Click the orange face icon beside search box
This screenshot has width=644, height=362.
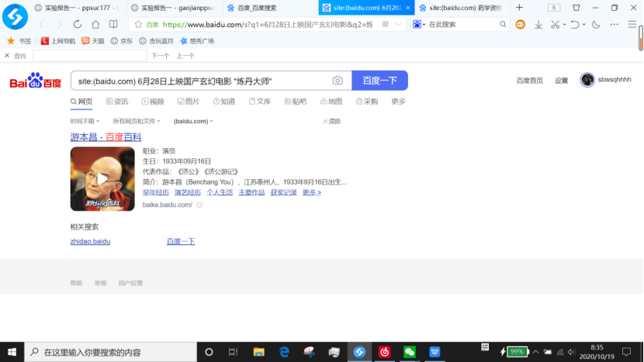click(521, 25)
